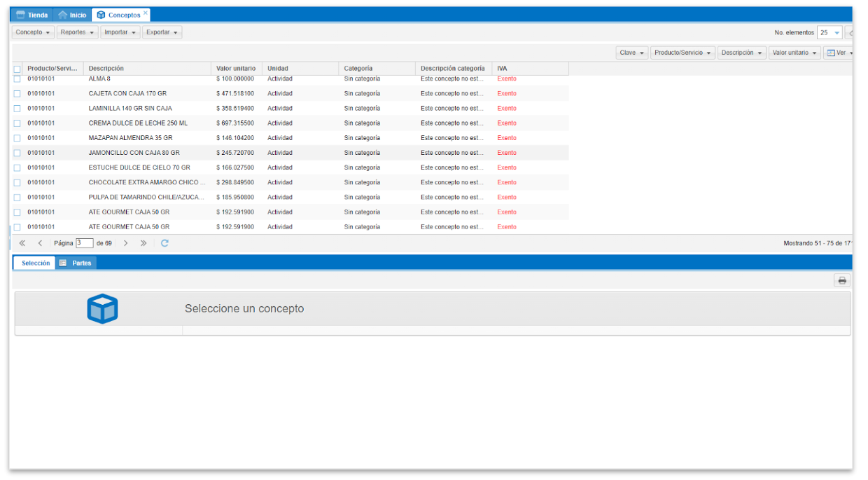The image size is (868, 480).
Task: Click the refresh icon in pagination bar
Action: 164,243
